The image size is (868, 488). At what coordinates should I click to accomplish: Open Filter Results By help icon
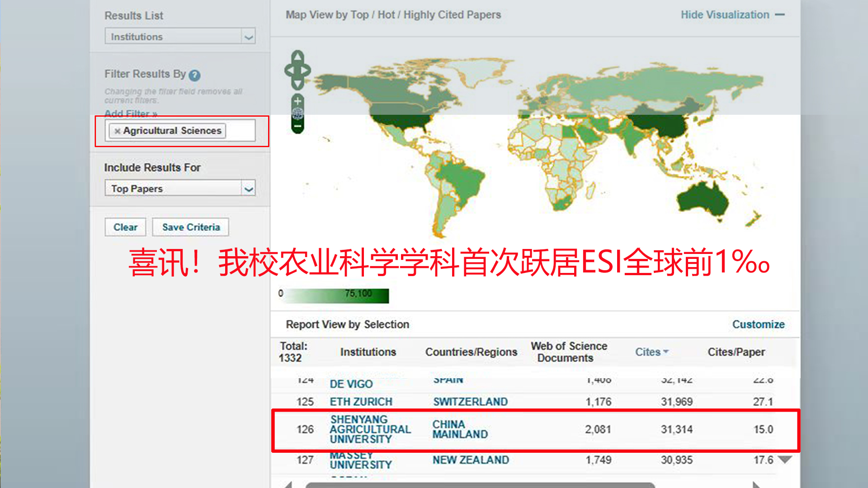[194, 75]
